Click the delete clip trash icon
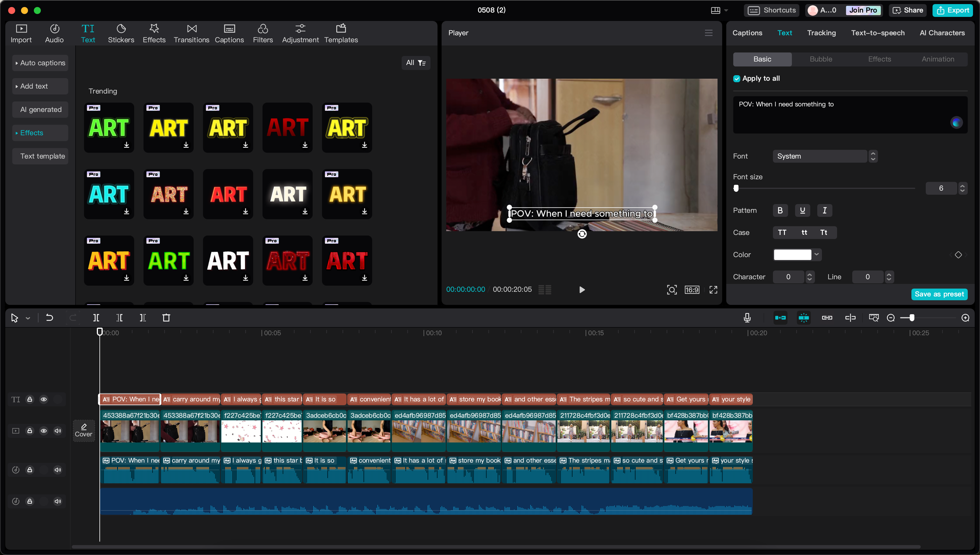 (166, 317)
